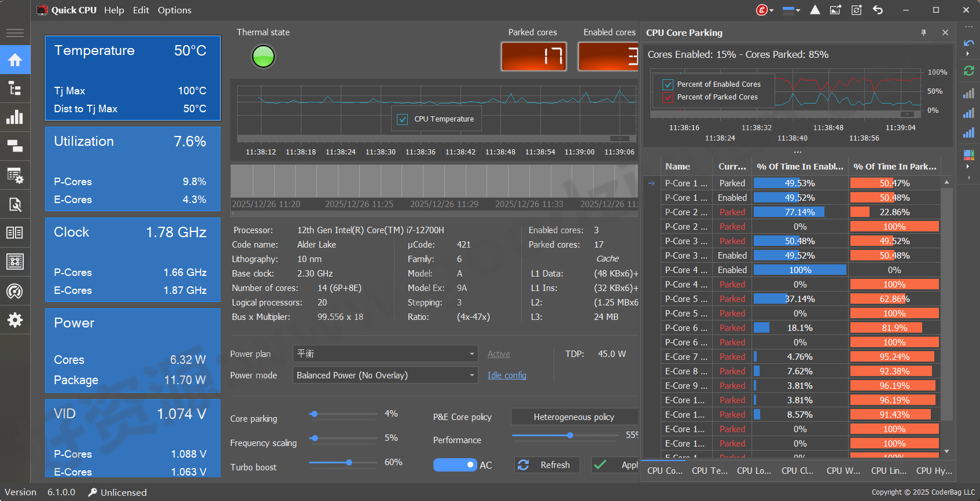This screenshot has height=501, width=980.
Task: Expand arrow below colored layout blocks icon
Action: [968, 167]
